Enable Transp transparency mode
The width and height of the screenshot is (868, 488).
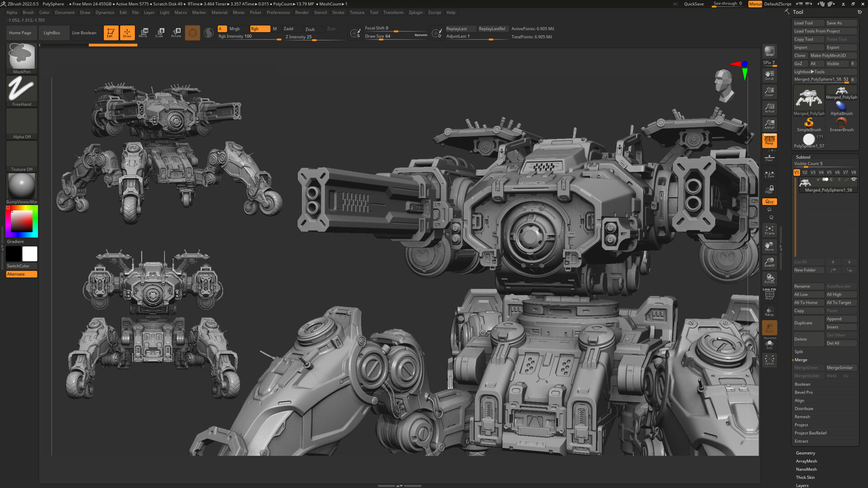click(769, 311)
